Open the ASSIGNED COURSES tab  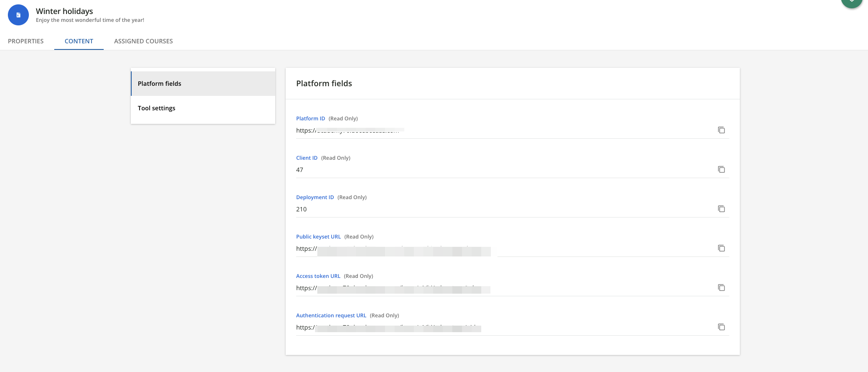pos(143,41)
